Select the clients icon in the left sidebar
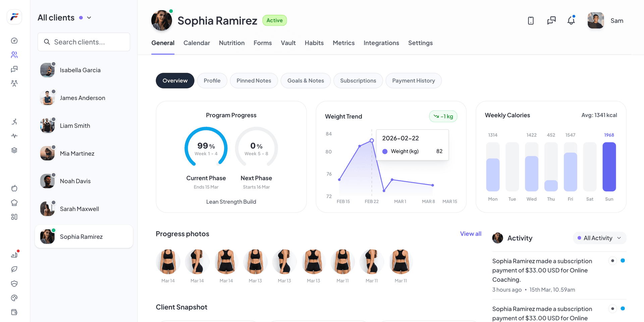644x322 pixels. point(14,55)
